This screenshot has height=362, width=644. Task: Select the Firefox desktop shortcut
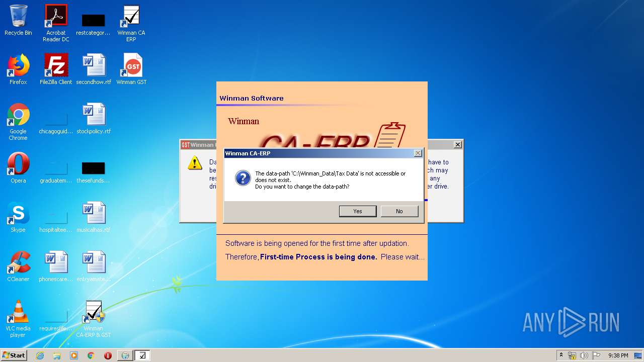(18, 69)
